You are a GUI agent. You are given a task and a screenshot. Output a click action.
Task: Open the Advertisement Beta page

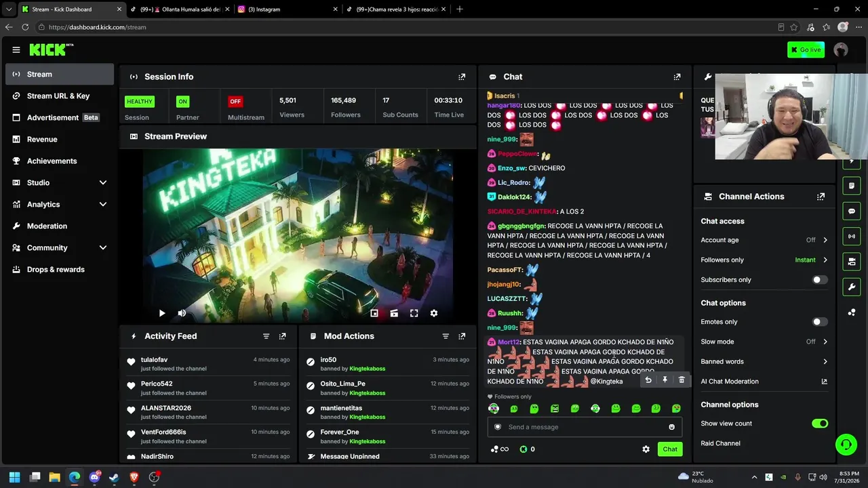pyautogui.click(x=60, y=117)
